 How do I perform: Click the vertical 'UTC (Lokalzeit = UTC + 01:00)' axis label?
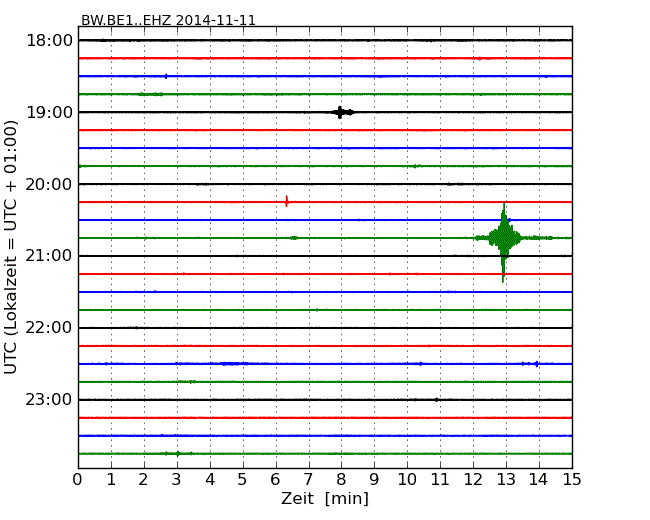pos(11,247)
